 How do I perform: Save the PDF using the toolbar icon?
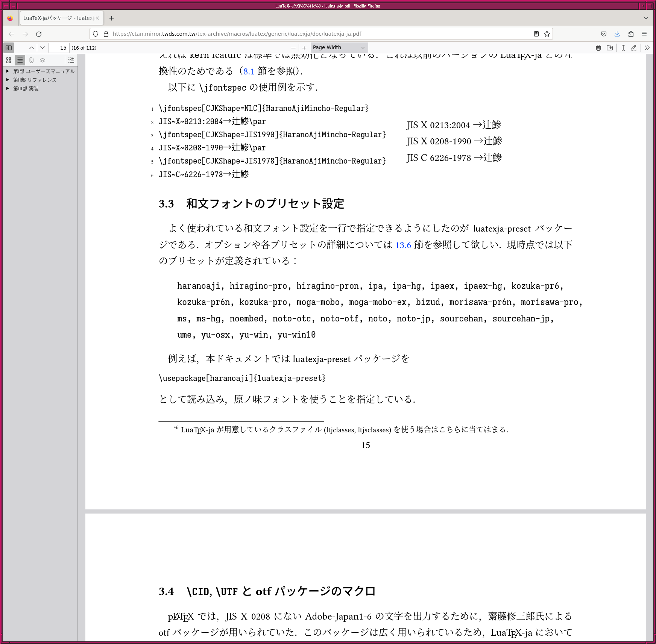coord(610,48)
